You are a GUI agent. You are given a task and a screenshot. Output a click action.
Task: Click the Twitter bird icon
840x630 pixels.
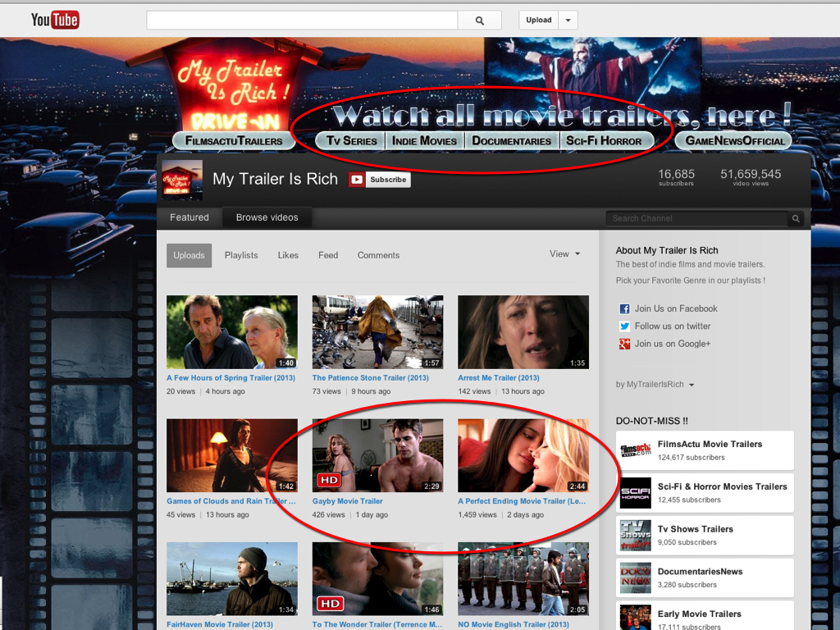[624, 326]
